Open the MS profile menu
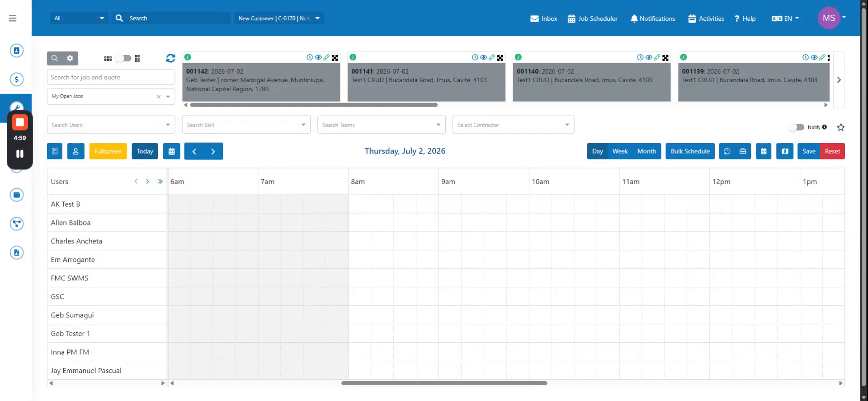868x401 pixels. pyautogui.click(x=831, y=18)
